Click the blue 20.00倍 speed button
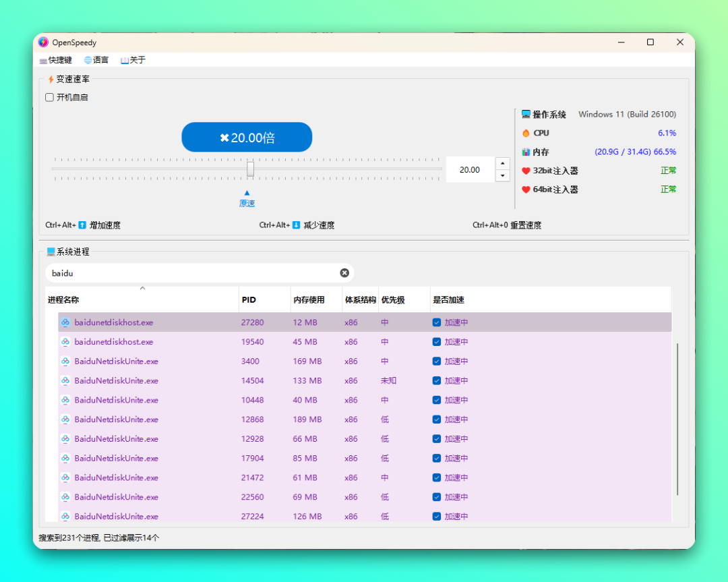The width and height of the screenshot is (728, 582). [x=247, y=138]
